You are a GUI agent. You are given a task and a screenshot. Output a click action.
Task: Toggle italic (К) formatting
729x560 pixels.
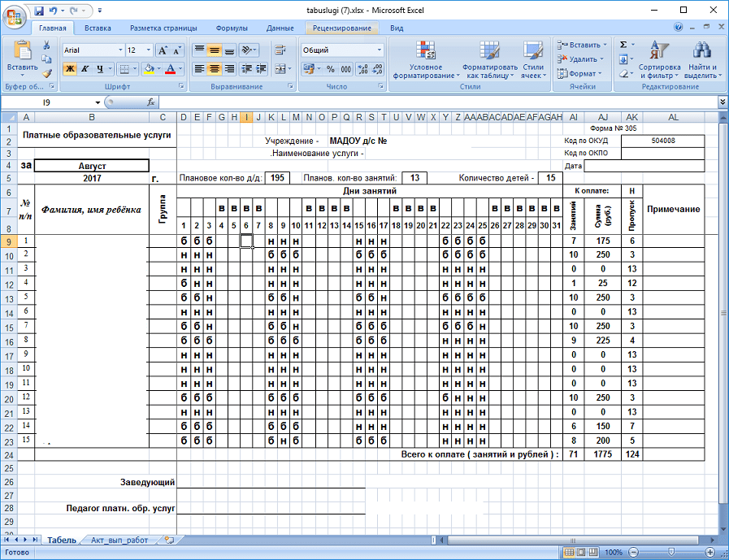pyautogui.click(x=85, y=69)
